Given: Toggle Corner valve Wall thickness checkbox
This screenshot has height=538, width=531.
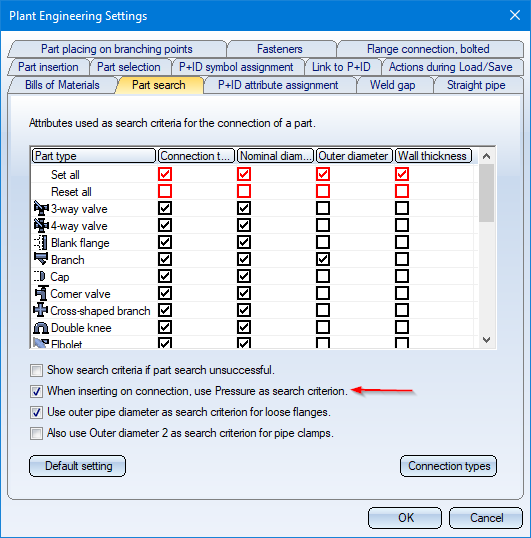Looking at the screenshot, I should [x=402, y=293].
